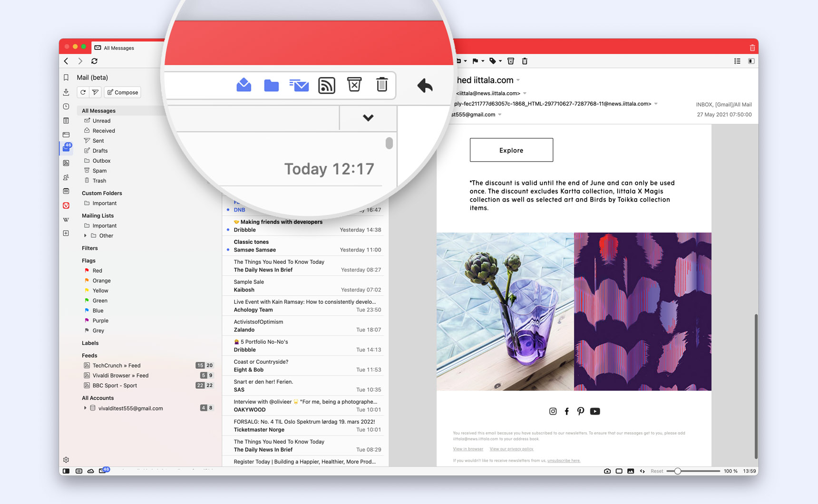
Task: Toggle the side panel from the status bar
Action: (66, 471)
